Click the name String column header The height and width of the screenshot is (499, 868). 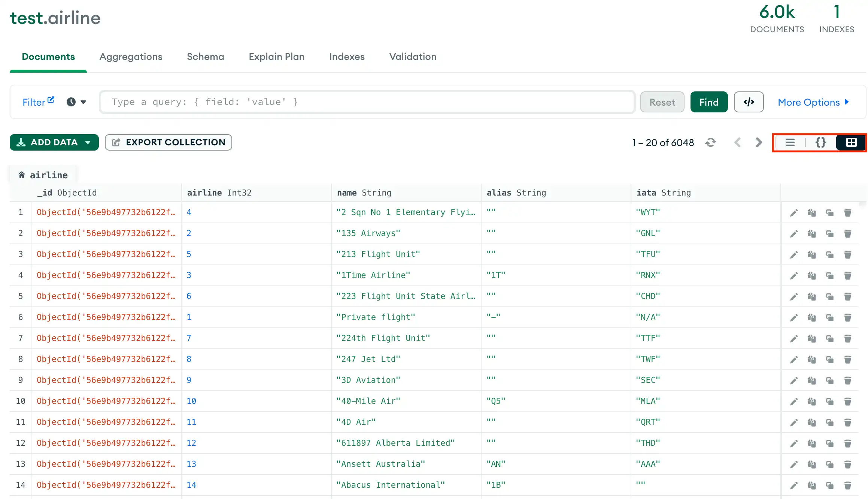coord(406,193)
